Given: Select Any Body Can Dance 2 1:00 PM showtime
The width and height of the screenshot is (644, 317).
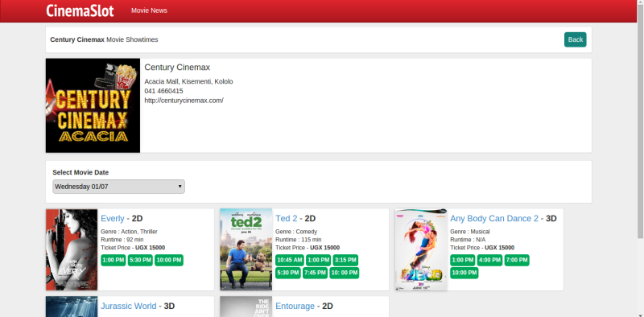Looking at the screenshot, I should coord(462,261).
